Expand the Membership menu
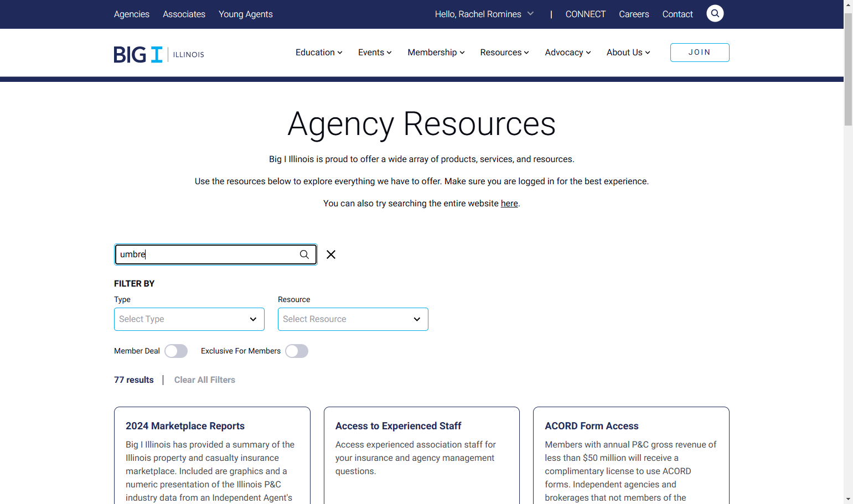853x504 pixels. pyautogui.click(x=436, y=53)
